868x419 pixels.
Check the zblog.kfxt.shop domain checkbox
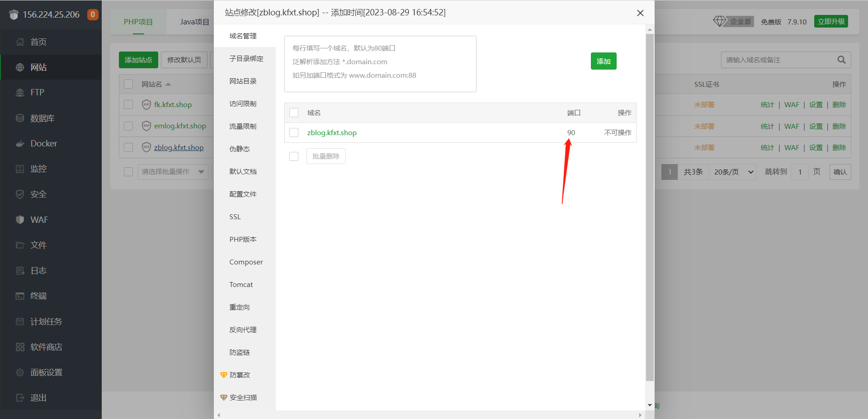(294, 132)
